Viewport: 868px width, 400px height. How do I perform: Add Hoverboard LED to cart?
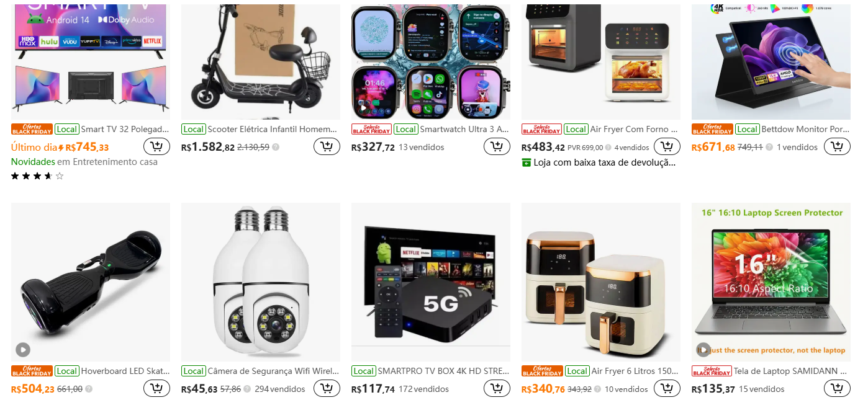[x=156, y=389]
